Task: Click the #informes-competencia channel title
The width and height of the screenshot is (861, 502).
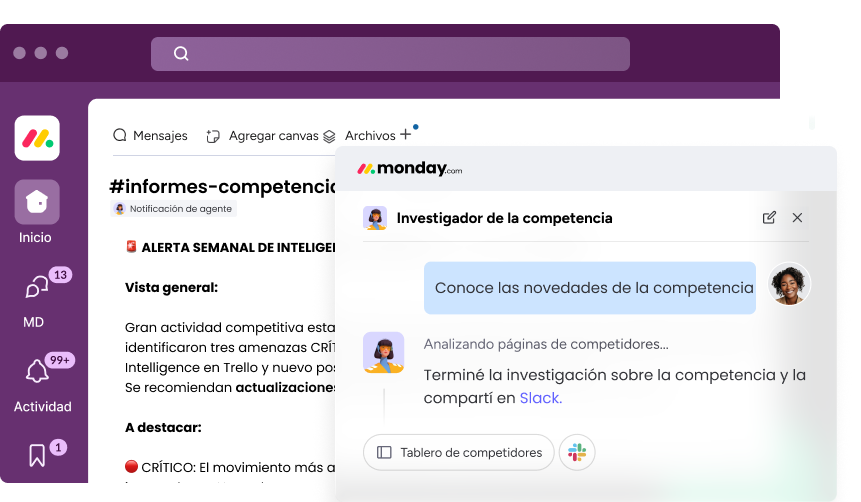Action: tap(222, 186)
